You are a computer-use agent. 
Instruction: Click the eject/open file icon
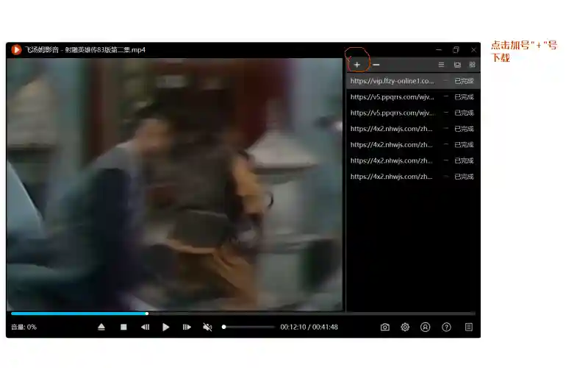coord(101,327)
